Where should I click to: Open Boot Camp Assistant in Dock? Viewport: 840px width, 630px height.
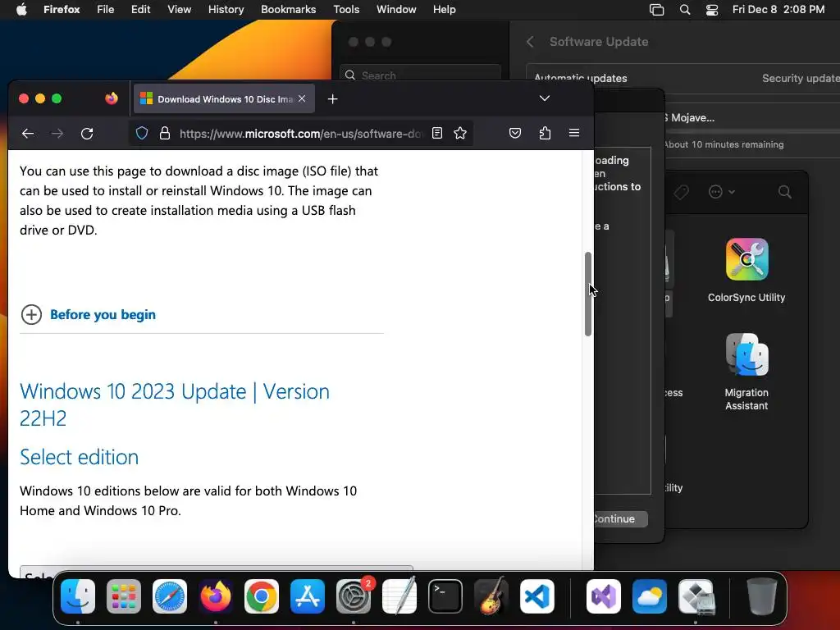tap(696, 596)
